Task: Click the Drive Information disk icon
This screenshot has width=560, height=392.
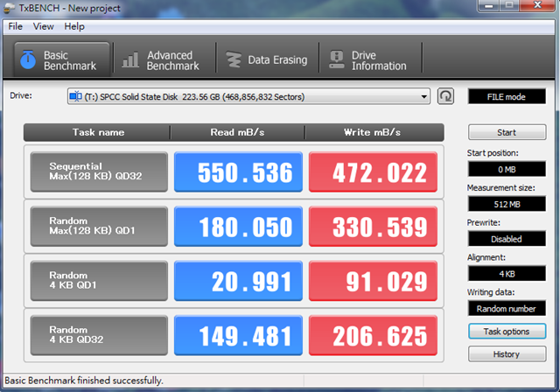Action: pyautogui.click(x=336, y=59)
